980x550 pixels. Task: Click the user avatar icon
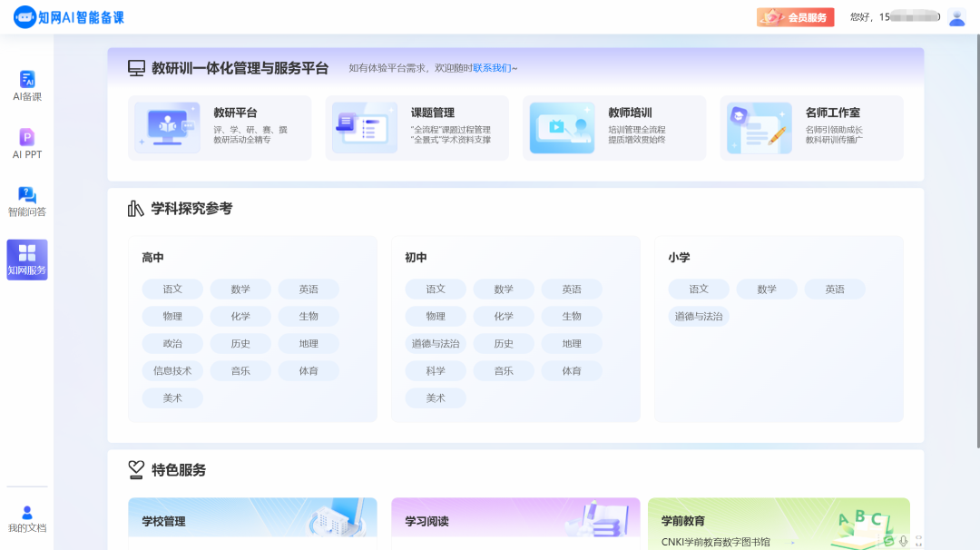coord(956,17)
